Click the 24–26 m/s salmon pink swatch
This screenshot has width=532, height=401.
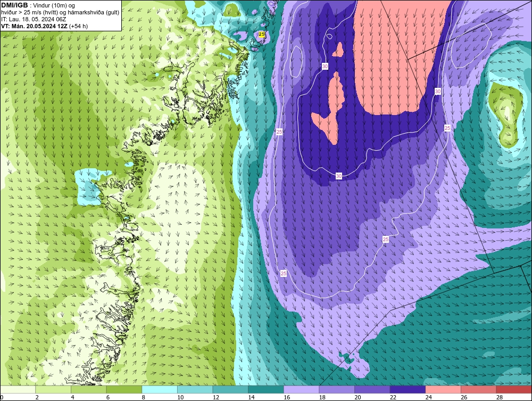tap(443, 389)
